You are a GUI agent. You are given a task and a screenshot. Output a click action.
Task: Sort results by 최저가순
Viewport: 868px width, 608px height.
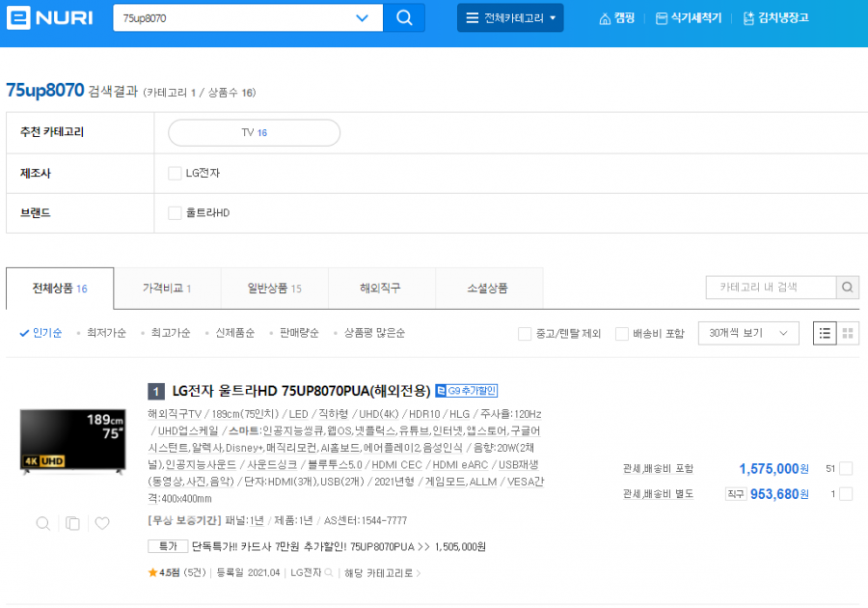(106, 333)
